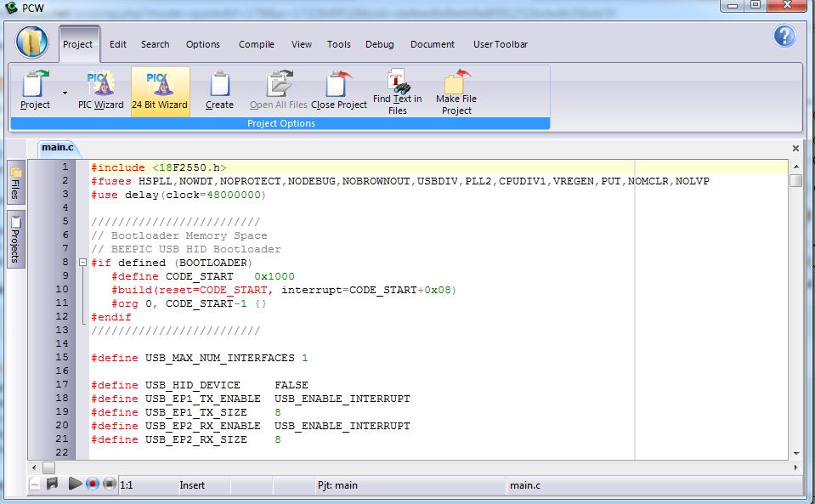This screenshot has width=815, height=504.
Task: Open the Compile ribbon tab
Action: [x=256, y=44]
